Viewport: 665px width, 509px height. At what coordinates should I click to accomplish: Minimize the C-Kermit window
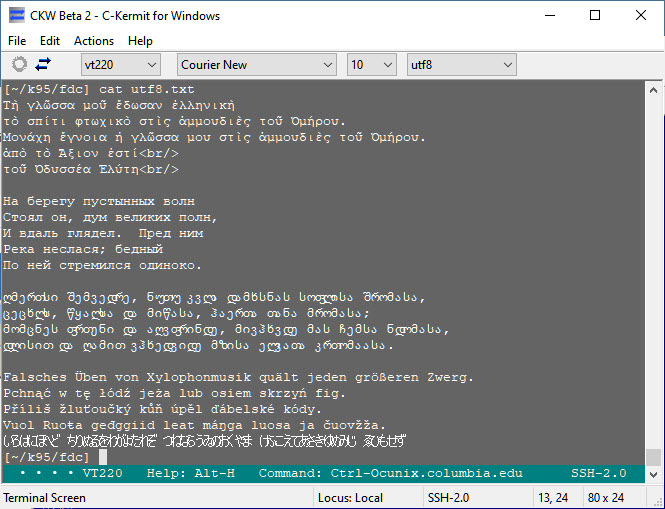tap(549, 16)
